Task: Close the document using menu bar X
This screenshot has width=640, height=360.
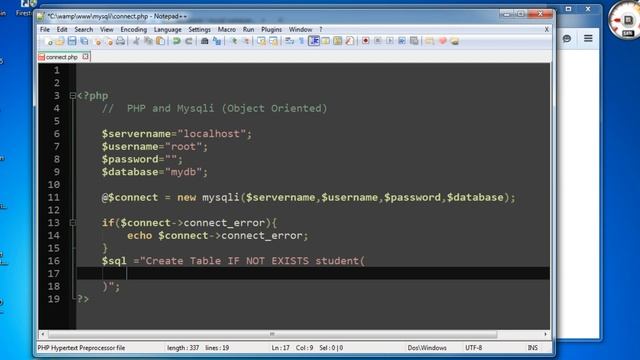Action: [x=547, y=29]
